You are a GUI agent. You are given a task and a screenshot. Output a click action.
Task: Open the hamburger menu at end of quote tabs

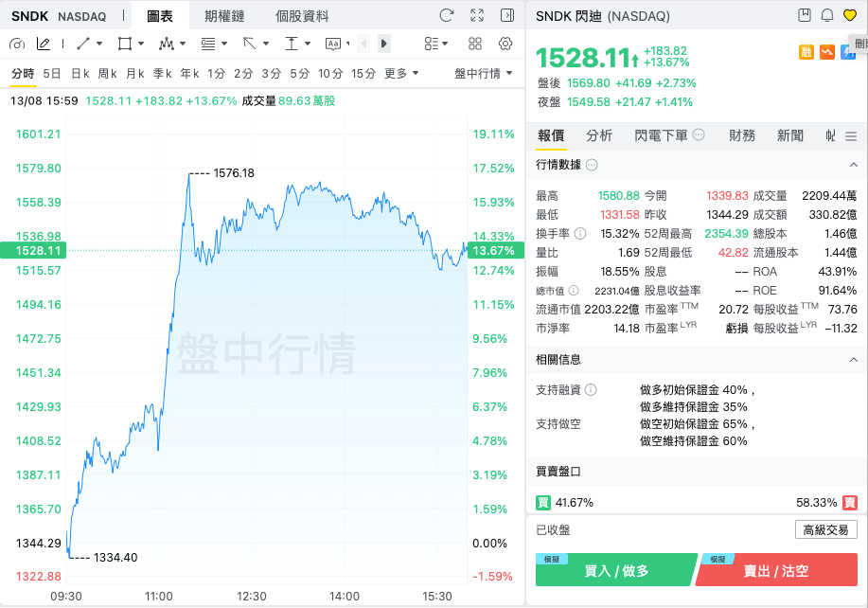pyautogui.click(x=851, y=135)
